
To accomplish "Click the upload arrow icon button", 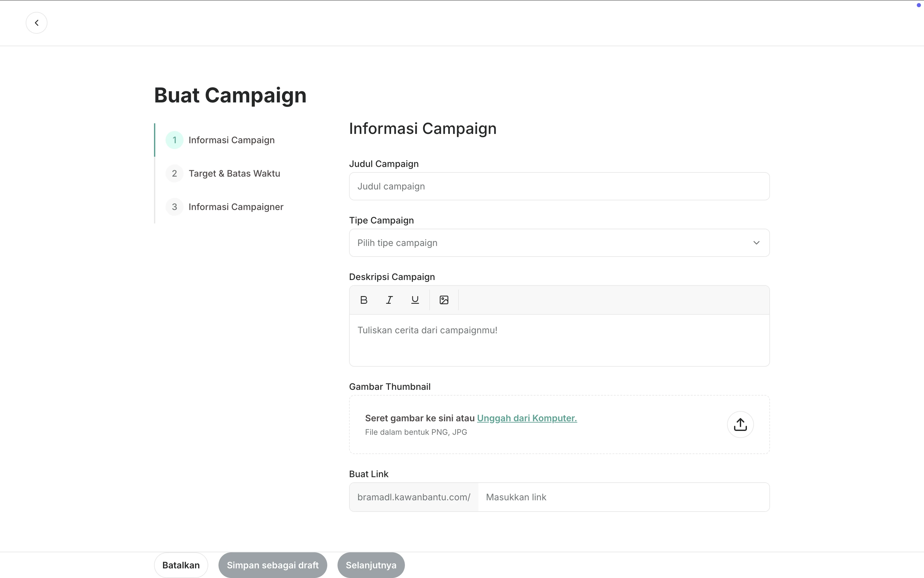I will (740, 424).
